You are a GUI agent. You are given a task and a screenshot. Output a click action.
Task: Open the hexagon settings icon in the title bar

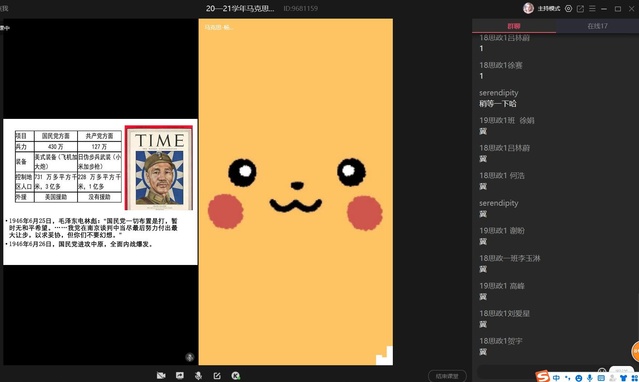[x=568, y=9]
